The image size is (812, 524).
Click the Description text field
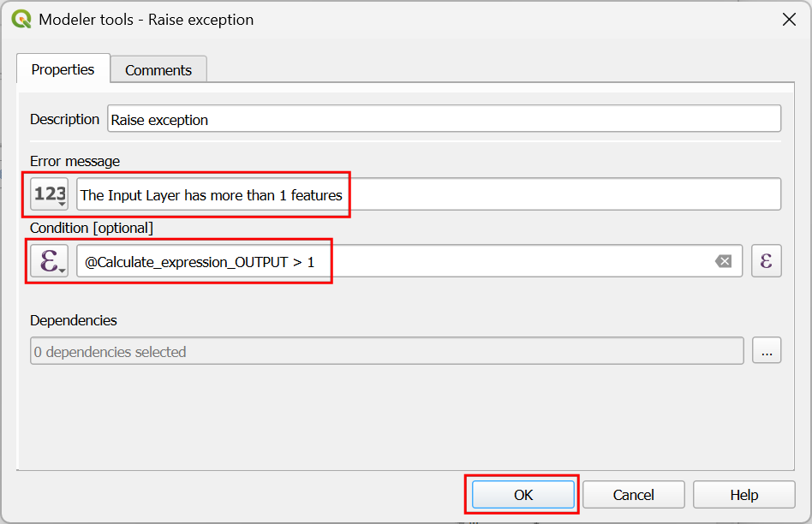coord(444,119)
